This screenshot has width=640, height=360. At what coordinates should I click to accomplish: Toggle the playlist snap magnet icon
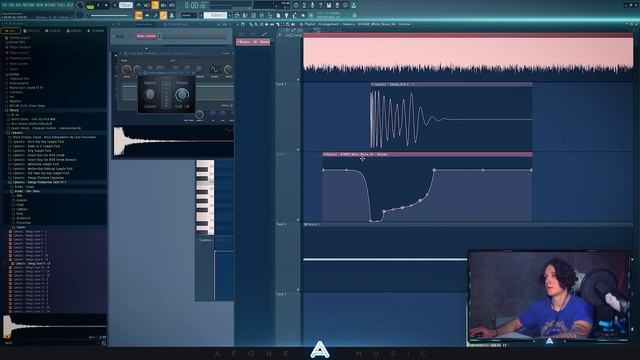click(244, 24)
